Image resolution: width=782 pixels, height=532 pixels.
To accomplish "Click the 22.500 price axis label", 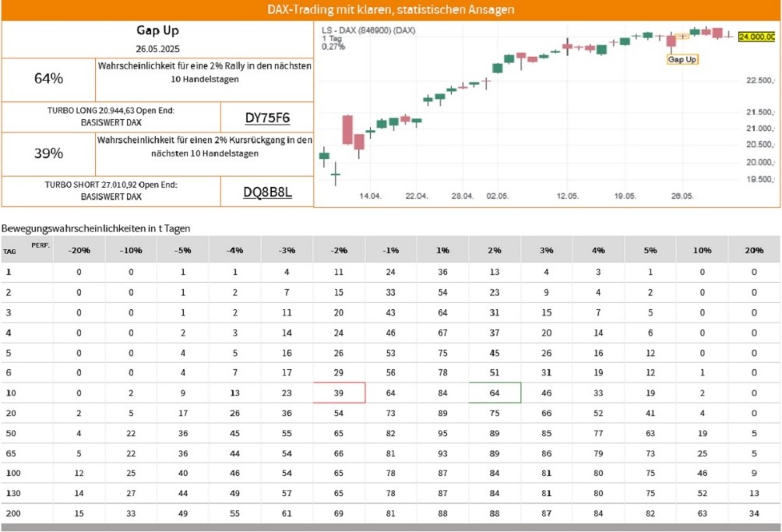I will pos(760,80).
